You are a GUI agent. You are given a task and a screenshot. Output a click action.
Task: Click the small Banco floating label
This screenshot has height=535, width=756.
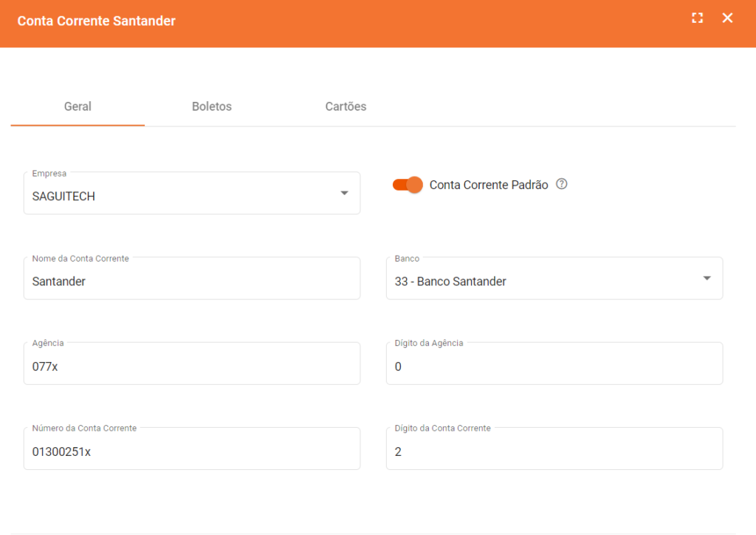point(407,259)
